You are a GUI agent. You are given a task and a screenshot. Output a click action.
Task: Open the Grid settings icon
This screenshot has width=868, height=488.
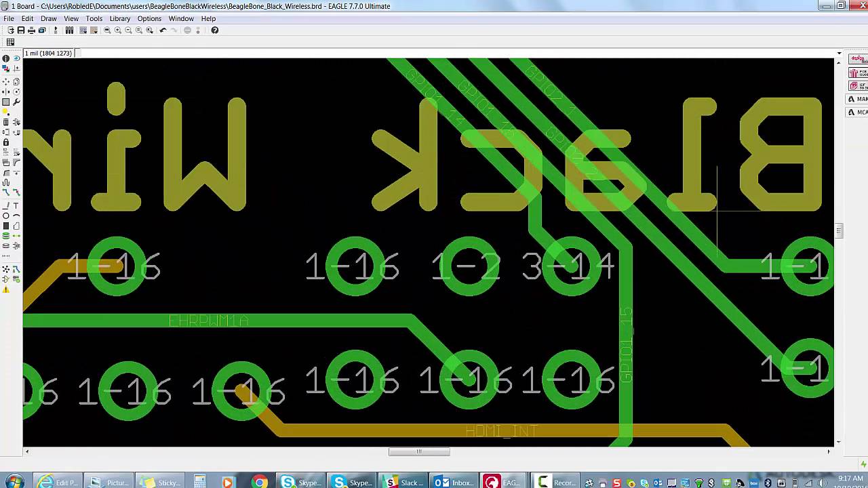point(10,42)
